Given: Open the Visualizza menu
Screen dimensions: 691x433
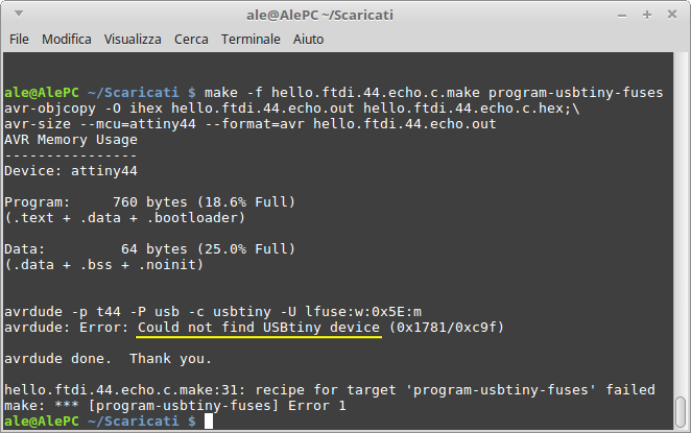Looking at the screenshot, I should click(133, 39).
